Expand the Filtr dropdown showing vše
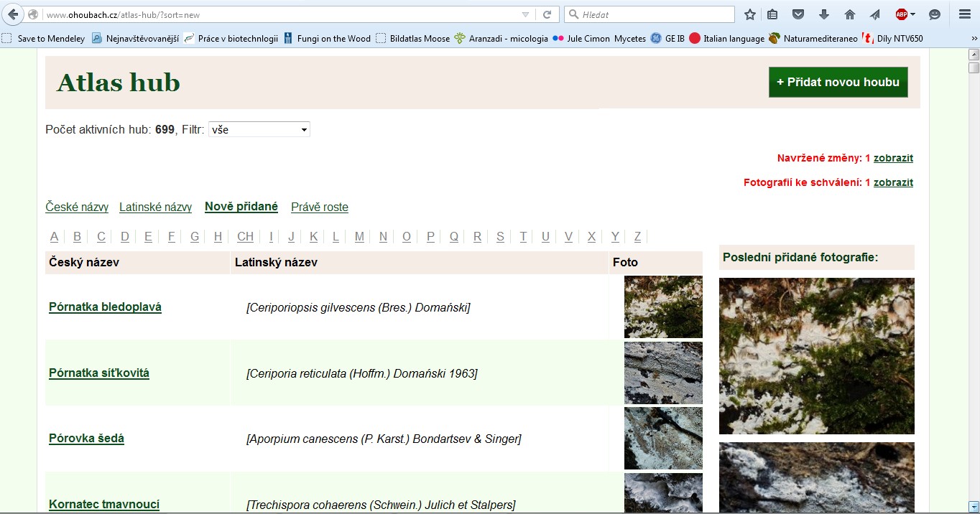The image size is (980, 514). point(259,130)
